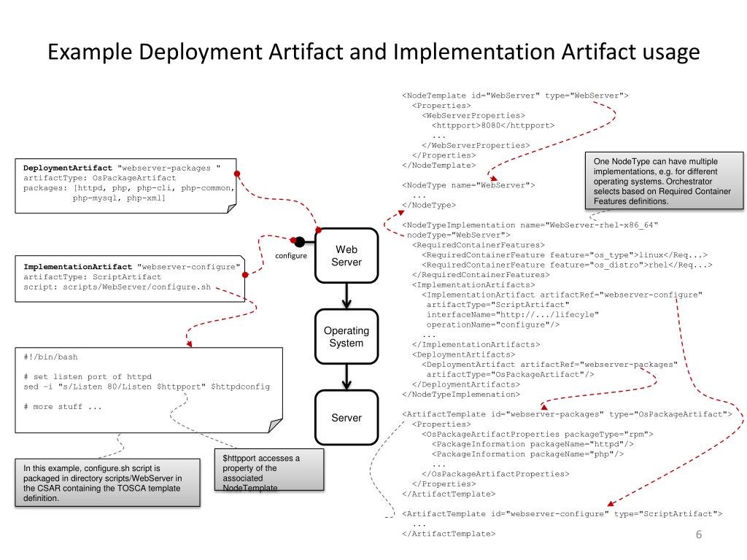747x560 pixels.
Task: Click the '</NodeTypeImplemenation>' closing tag
Action: (461, 394)
